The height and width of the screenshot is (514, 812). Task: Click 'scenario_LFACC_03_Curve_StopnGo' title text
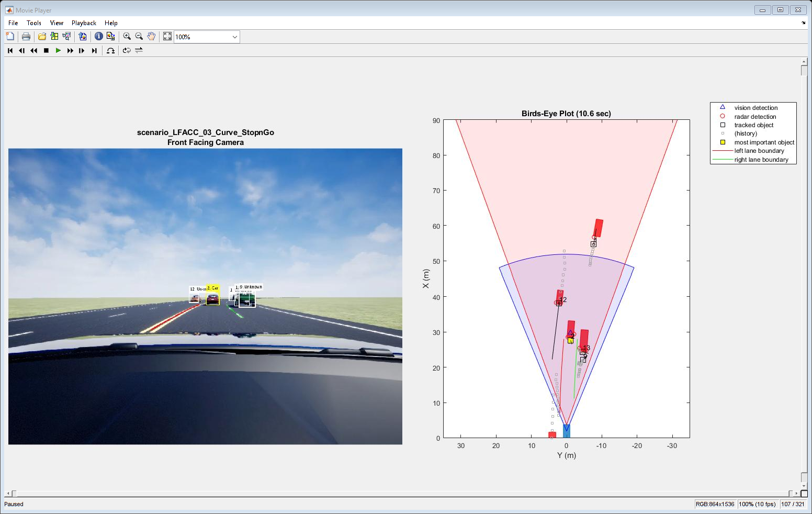coord(206,132)
